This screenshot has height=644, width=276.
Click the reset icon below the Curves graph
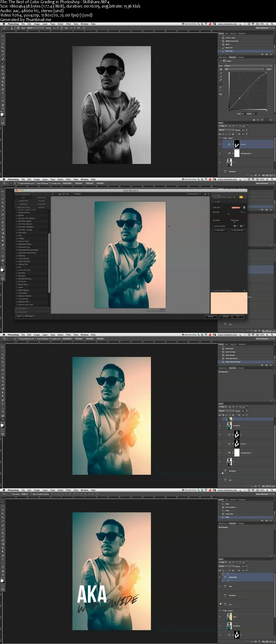[x=262, y=120]
